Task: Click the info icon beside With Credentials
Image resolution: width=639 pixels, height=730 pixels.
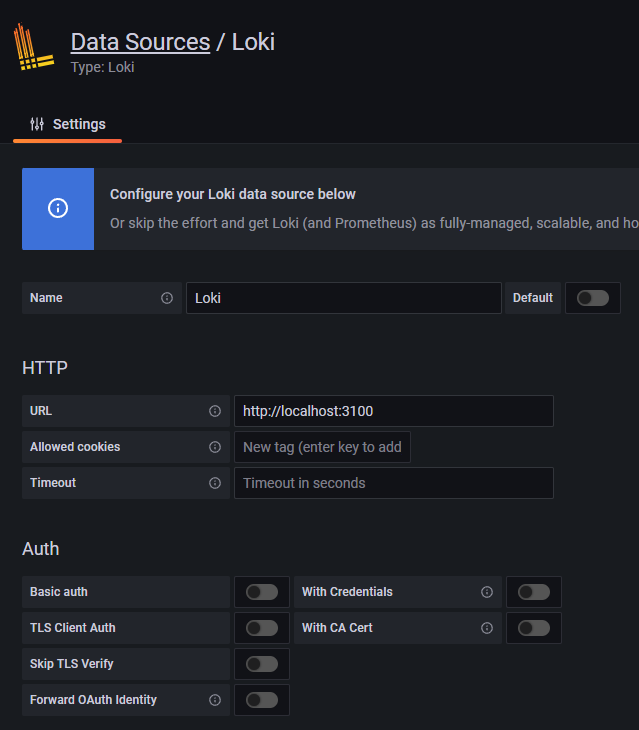Action: 487,592
